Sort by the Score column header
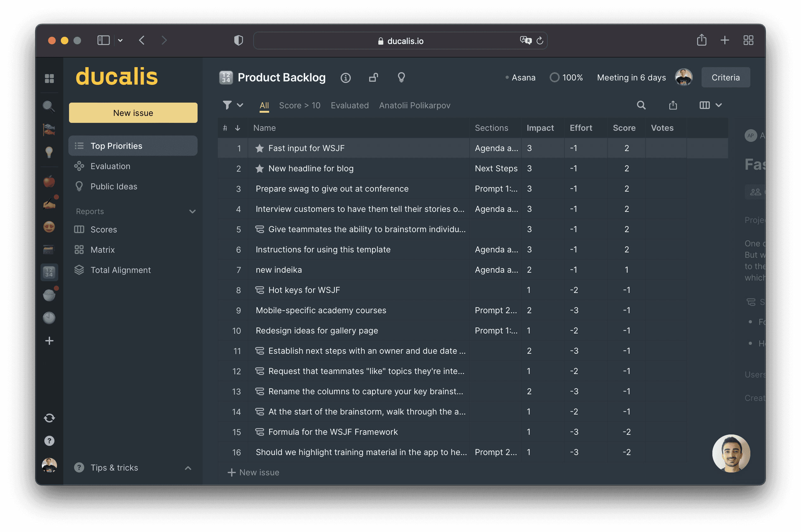This screenshot has width=801, height=532. [624, 128]
